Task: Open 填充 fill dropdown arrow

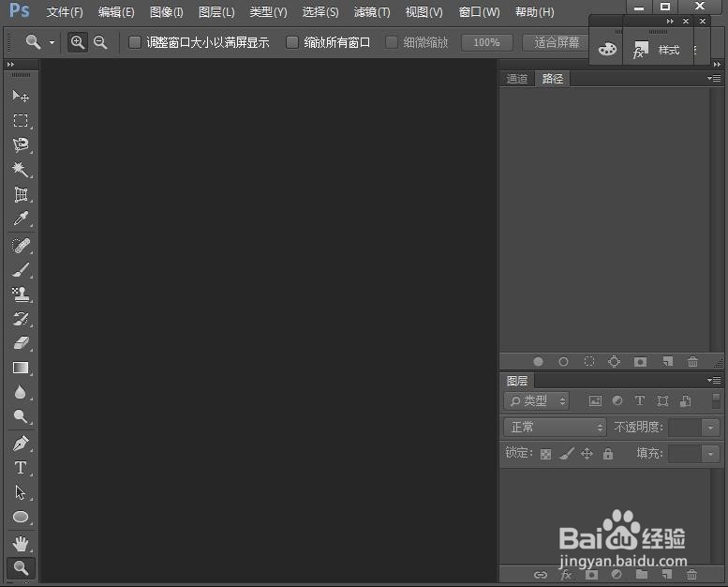Action: pos(710,454)
